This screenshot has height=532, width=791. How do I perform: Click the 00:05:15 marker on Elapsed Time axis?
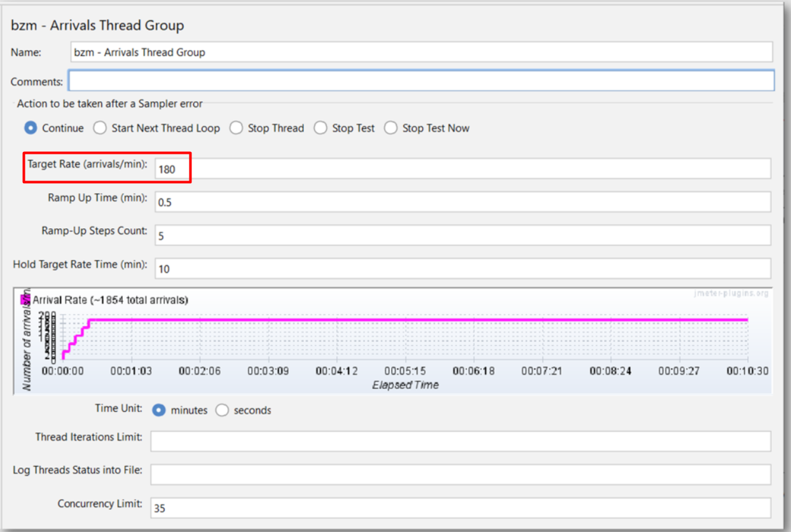[x=405, y=371]
